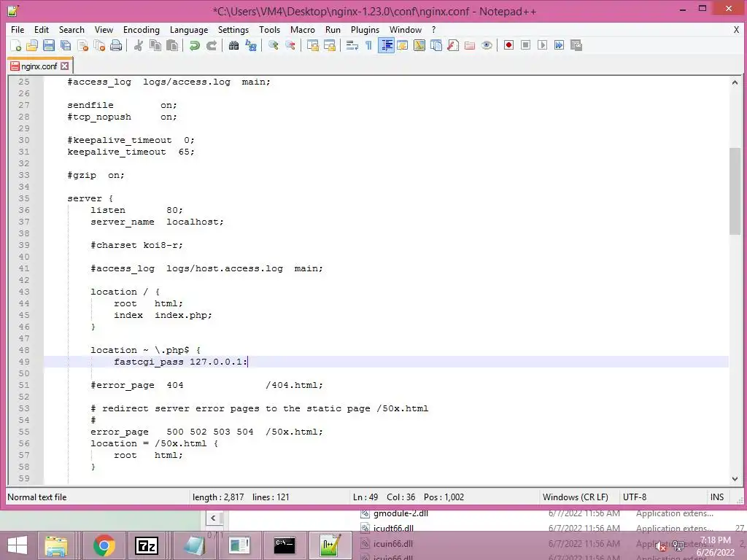Click the Paste clipboard icon

coord(172,45)
